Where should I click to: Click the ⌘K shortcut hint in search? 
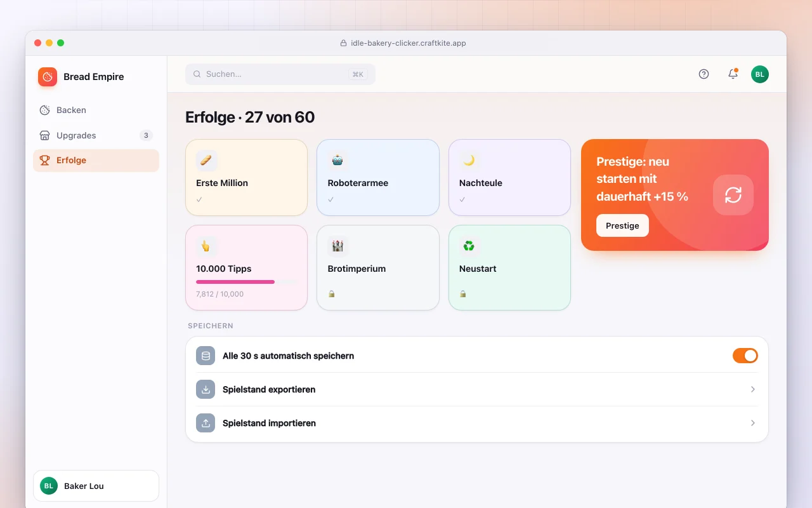coord(358,74)
